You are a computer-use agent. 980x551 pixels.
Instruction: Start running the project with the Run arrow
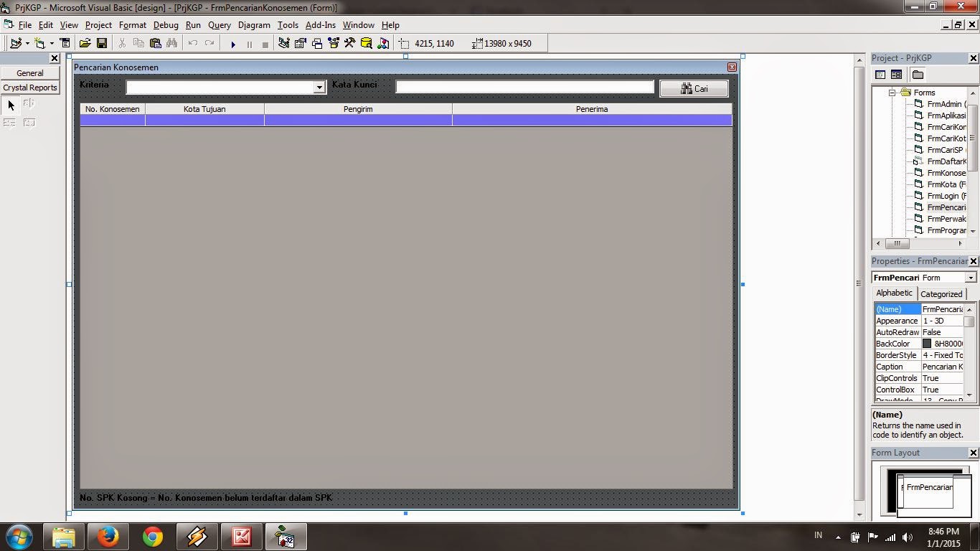tap(234, 43)
